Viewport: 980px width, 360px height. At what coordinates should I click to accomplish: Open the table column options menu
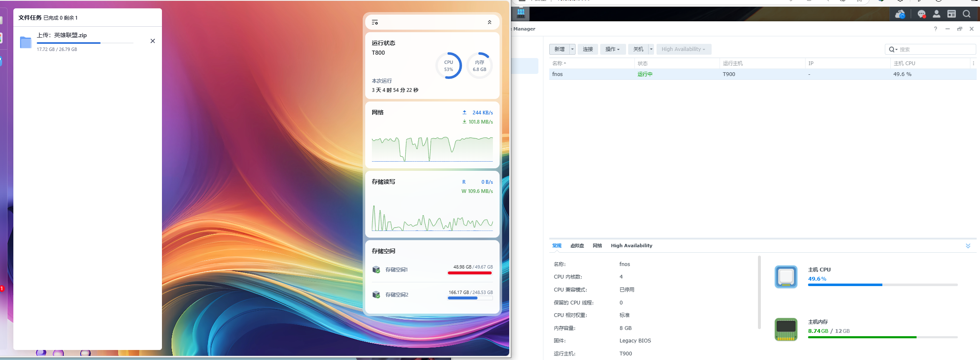[x=973, y=63]
